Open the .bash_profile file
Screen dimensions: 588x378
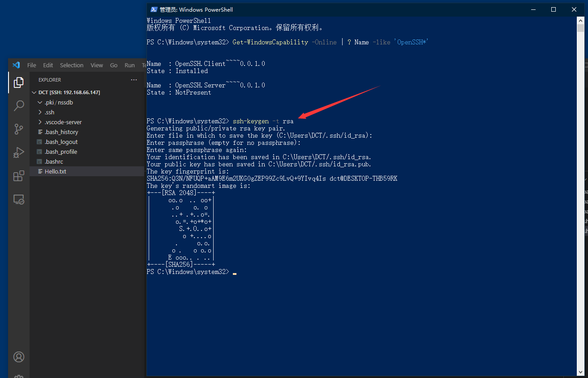pos(87,152)
